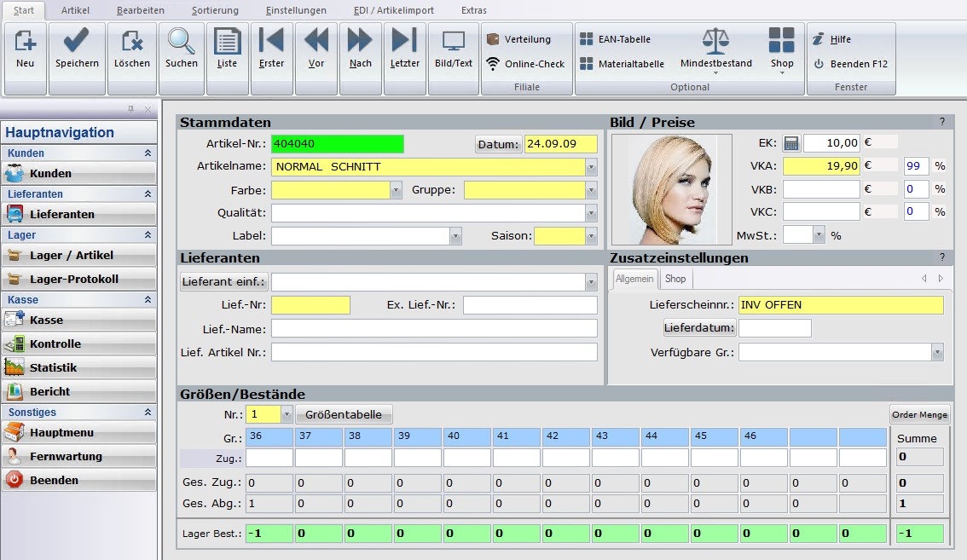Click the Größentabelle button
Viewport: 967px width, 560px height.
coord(344,414)
